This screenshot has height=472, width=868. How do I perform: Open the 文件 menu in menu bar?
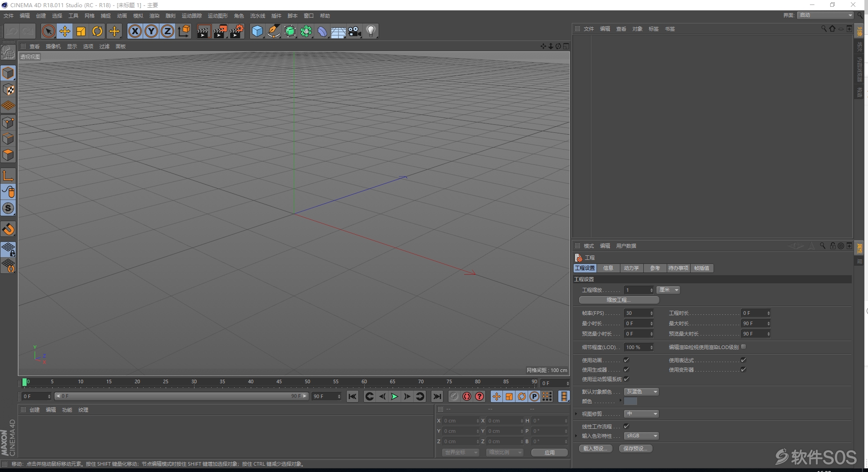(x=9, y=16)
